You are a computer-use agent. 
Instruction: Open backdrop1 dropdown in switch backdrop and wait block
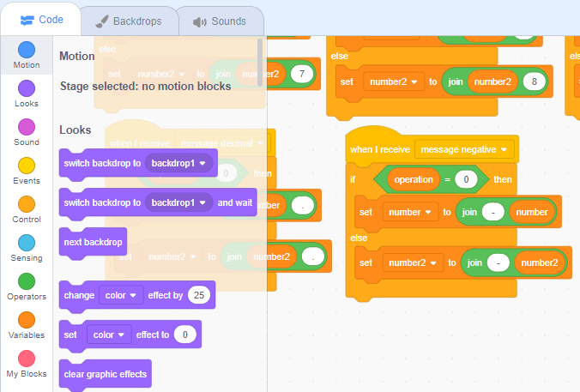(x=178, y=202)
